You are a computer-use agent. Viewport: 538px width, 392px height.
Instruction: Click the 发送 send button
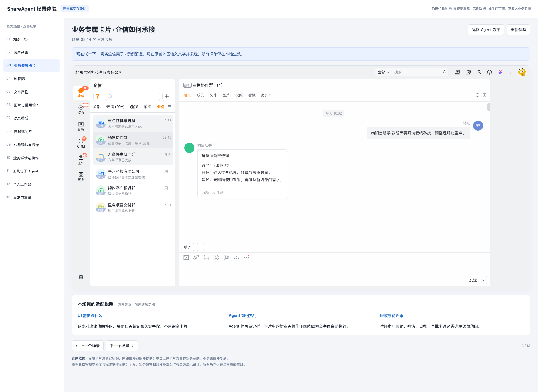coord(473,280)
